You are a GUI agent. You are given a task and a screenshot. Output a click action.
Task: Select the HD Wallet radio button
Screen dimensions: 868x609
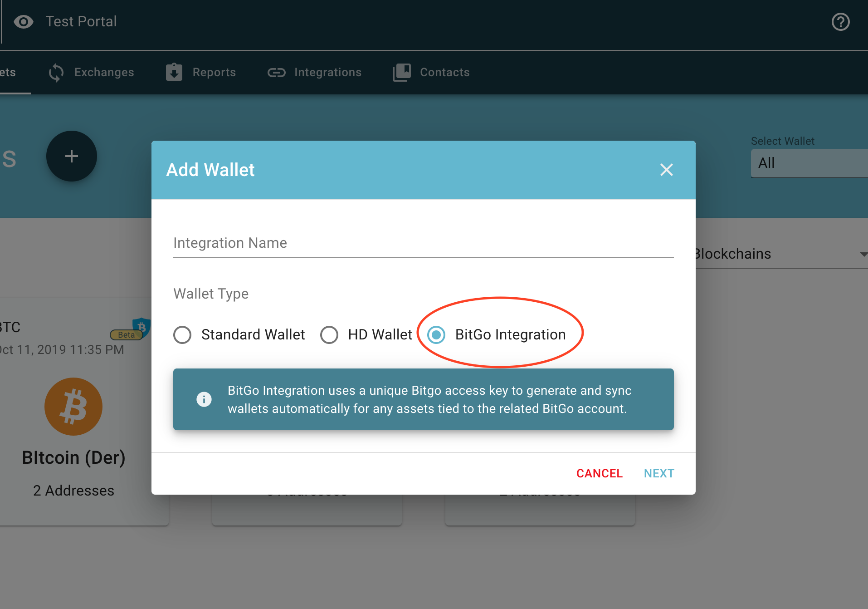pyautogui.click(x=329, y=335)
